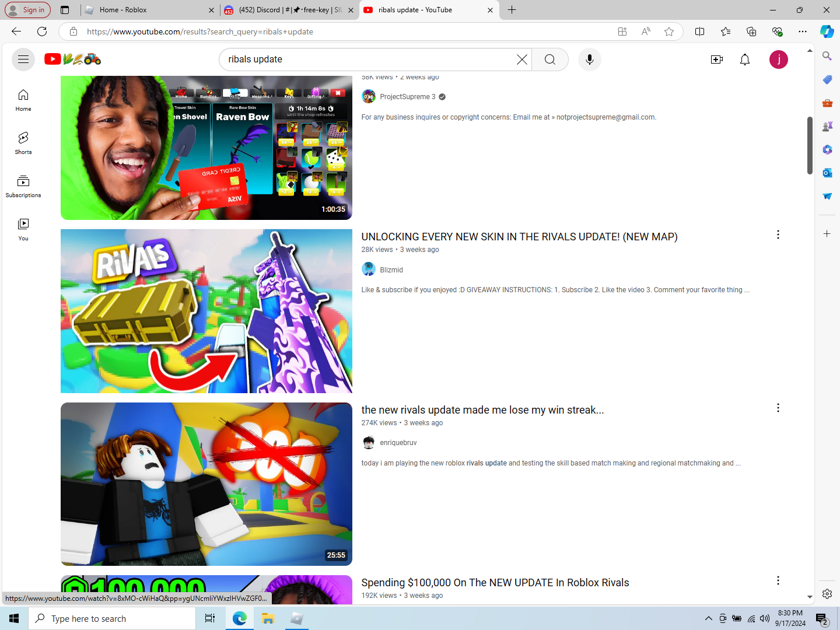Open the volume control in system tray
Viewport: 840px width, 630px height.
[765, 618]
